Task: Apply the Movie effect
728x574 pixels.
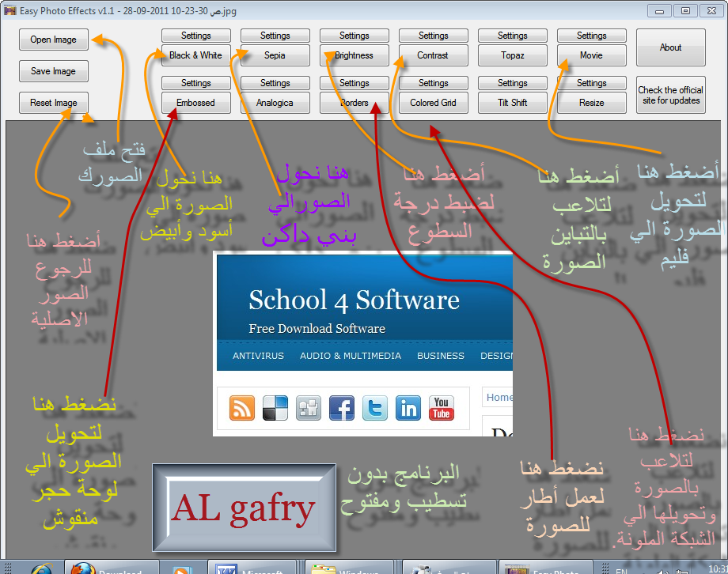Action: click(592, 55)
